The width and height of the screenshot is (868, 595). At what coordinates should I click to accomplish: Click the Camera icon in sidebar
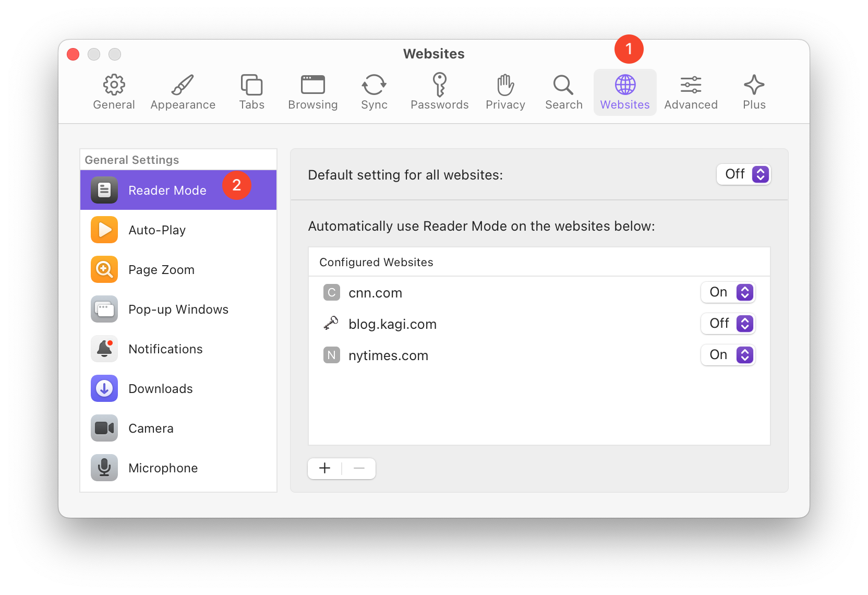coord(104,428)
